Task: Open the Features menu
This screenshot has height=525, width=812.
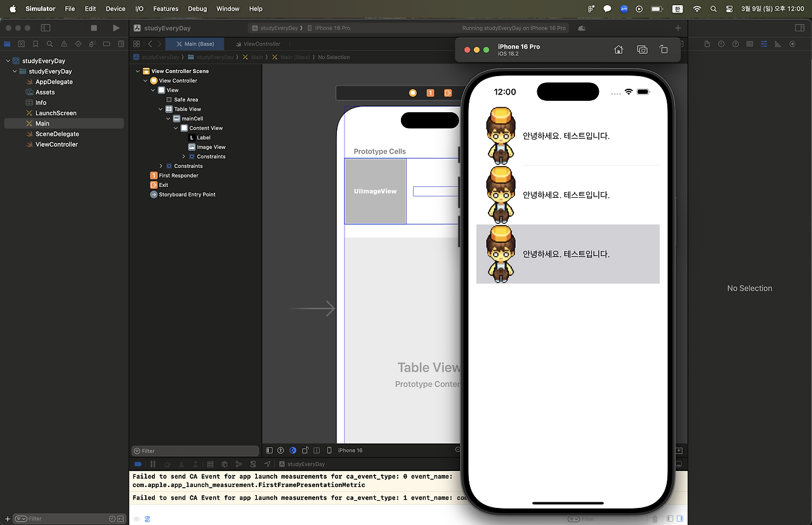Action: click(x=166, y=9)
